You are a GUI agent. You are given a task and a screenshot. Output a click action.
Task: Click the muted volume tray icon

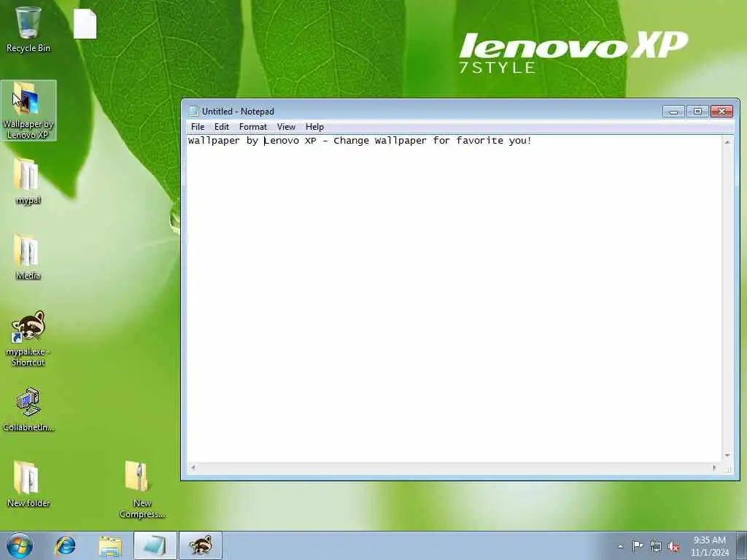click(x=673, y=546)
